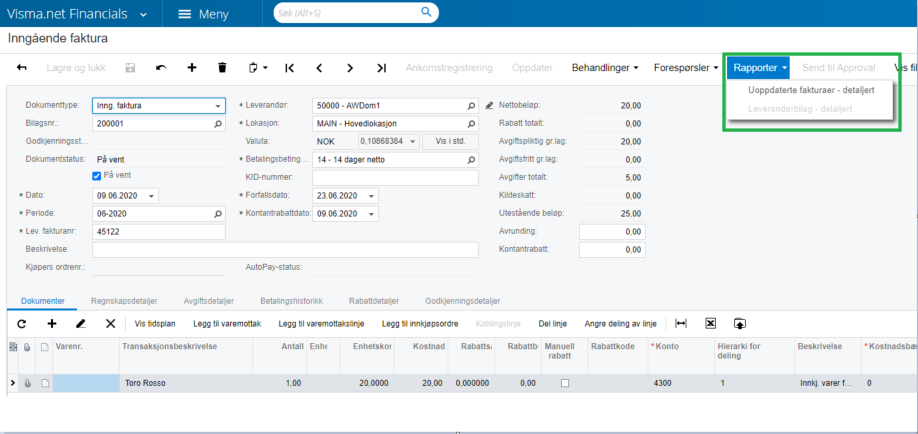Click hamburger Meny button
The height and width of the screenshot is (434, 918).
(203, 15)
